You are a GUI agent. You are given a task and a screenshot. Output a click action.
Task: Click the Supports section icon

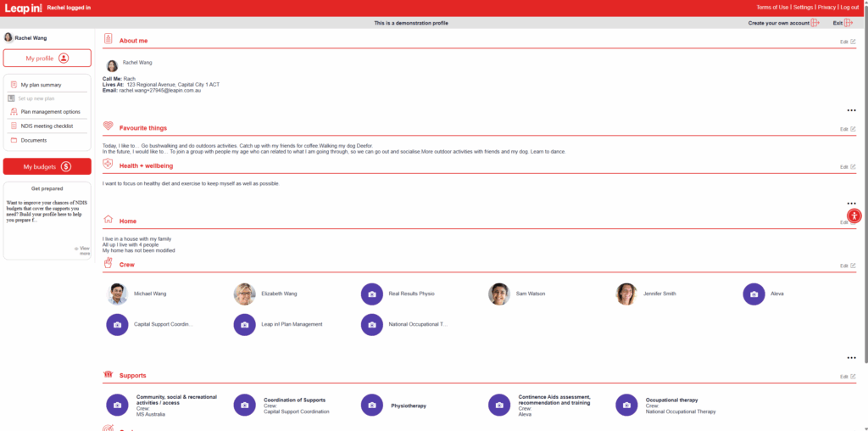click(x=108, y=374)
